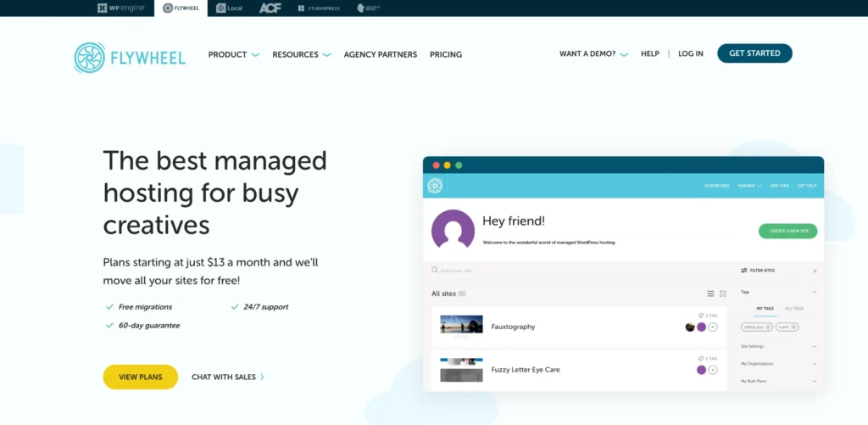
Task: Click the ACF logo in top bar
Action: click(270, 8)
